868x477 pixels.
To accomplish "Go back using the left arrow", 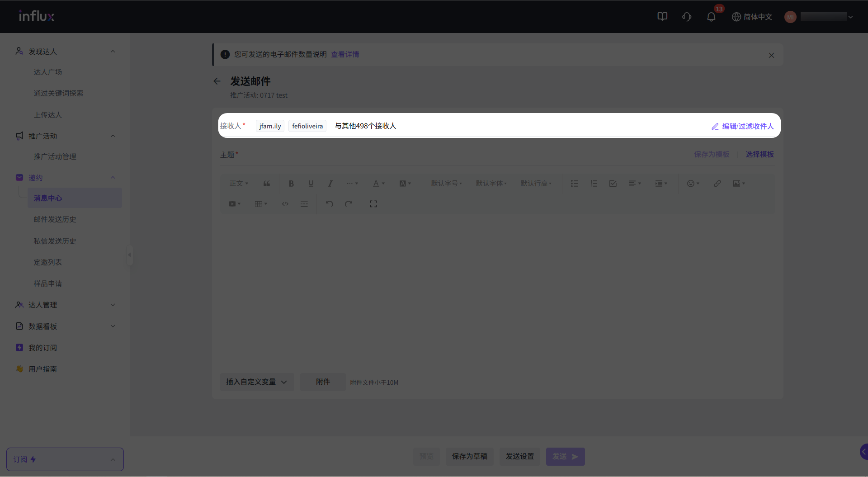I will pyautogui.click(x=217, y=81).
